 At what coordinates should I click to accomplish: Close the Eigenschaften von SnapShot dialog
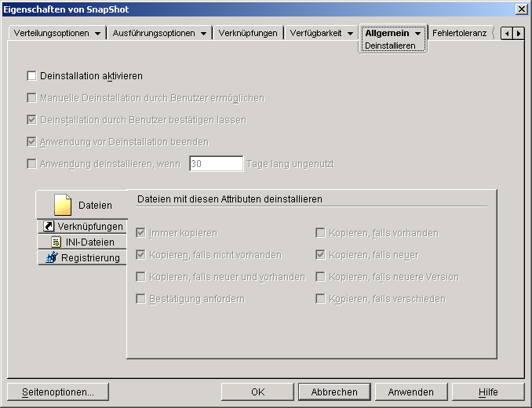(521, 9)
